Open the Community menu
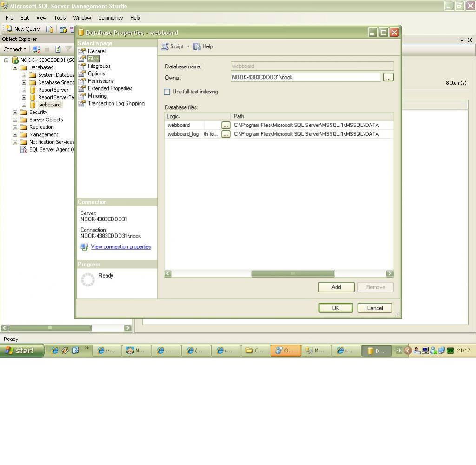Viewport: 476px width, 465px height. pos(111,18)
